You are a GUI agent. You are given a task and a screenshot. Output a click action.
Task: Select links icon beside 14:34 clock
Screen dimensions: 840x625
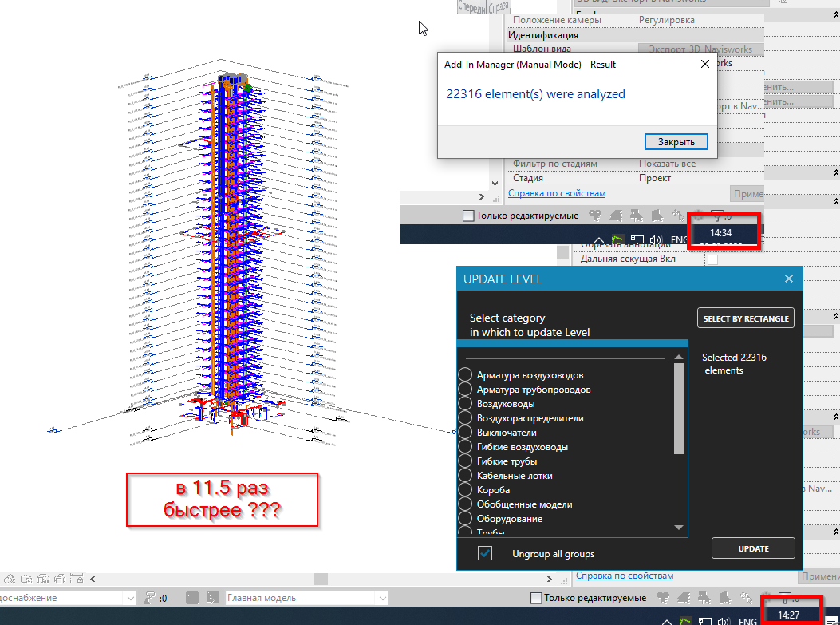coord(595,216)
